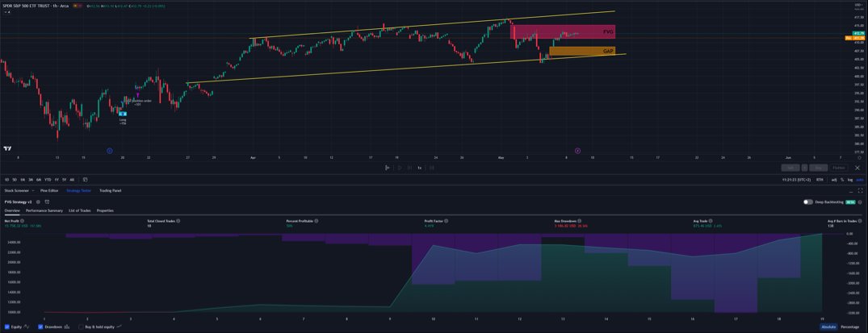Click SPDR S&P 500 ETF TRUST symbol title
This screenshot has width=868, height=333.
click(x=26, y=5)
